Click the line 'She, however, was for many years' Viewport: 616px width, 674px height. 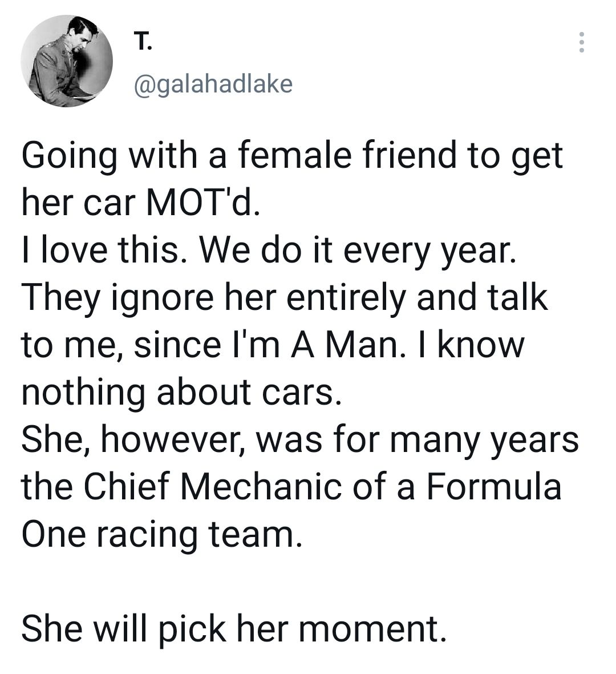(300, 440)
